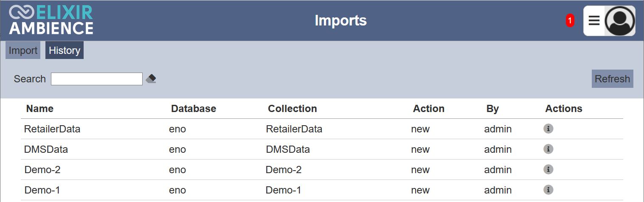The image size is (644, 202).
Task: Open the red notification badge
Action: pyautogui.click(x=570, y=20)
